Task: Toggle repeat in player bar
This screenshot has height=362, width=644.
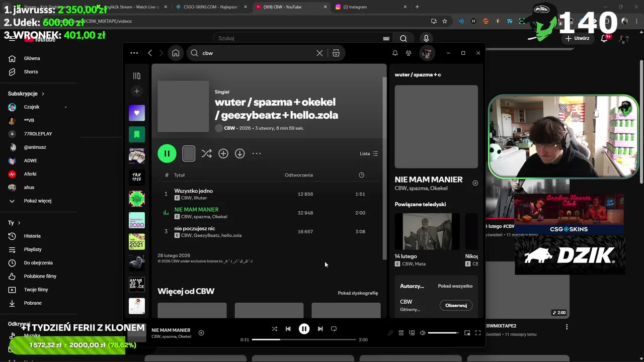Action: tap(334, 329)
